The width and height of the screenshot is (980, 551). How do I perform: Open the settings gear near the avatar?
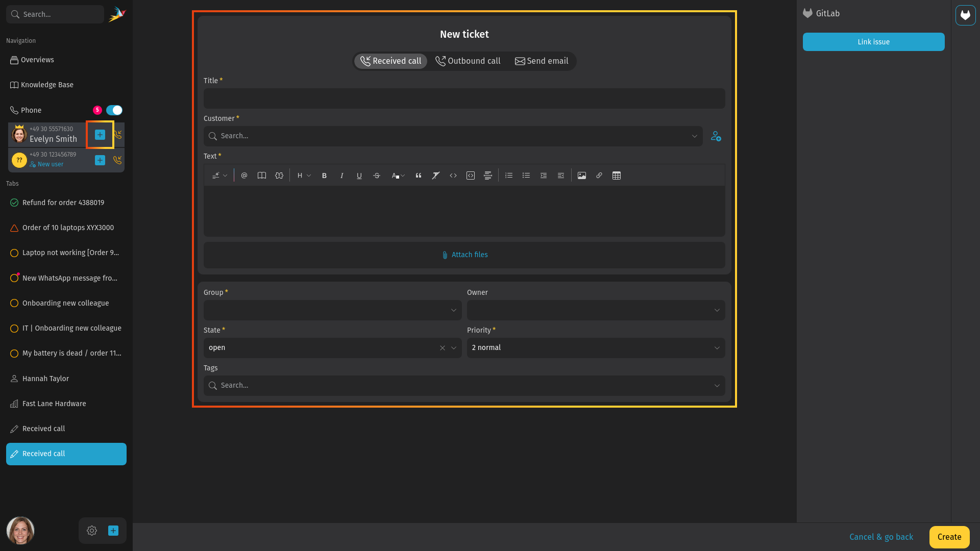[x=92, y=531]
